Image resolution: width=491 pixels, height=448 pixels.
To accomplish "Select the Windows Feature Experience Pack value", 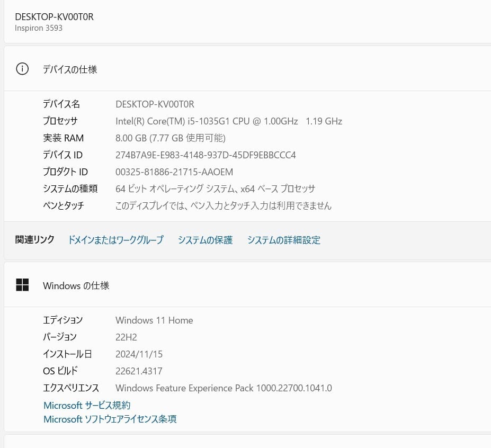I will click(x=224, y=388).
